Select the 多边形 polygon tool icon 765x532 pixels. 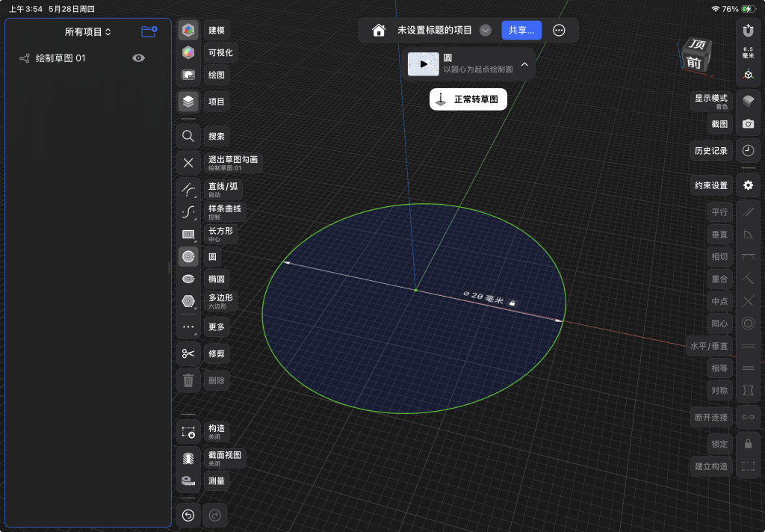tap(188, 301)
